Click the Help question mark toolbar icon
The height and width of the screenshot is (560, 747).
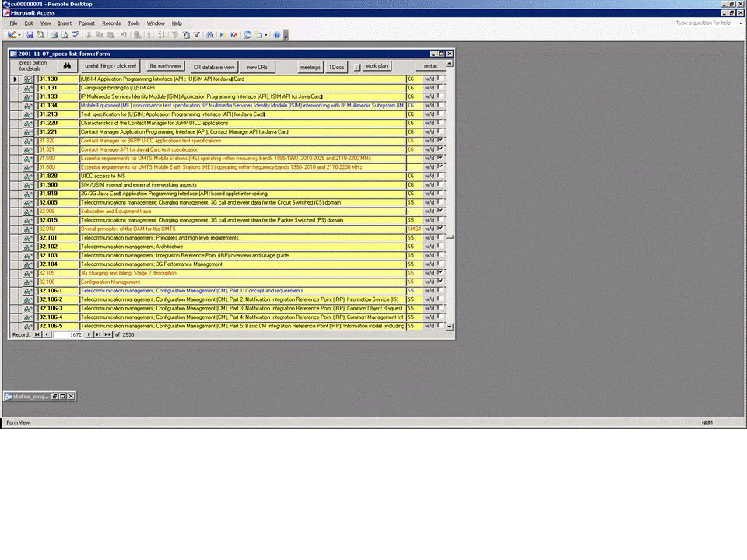coord(277,35)
